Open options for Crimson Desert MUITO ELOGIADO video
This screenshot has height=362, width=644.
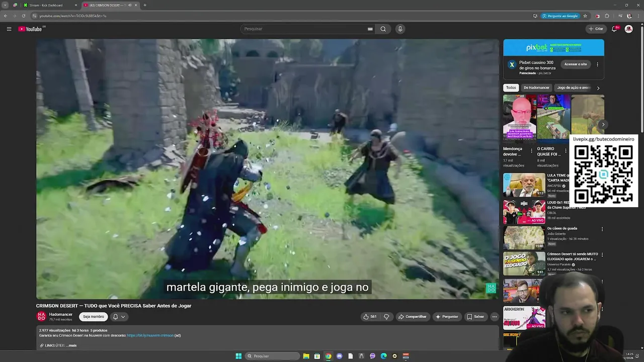(602, 255)
